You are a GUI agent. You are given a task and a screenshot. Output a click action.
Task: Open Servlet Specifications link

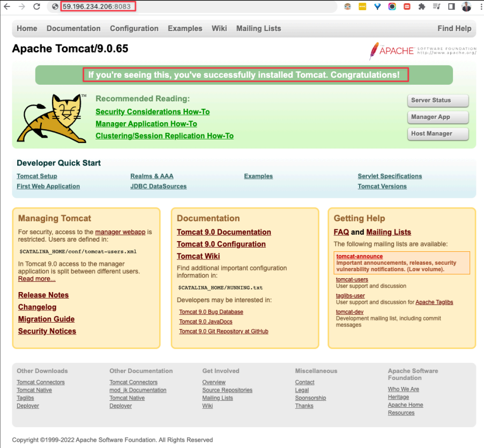pyautogui.click(x=390, y=176)
